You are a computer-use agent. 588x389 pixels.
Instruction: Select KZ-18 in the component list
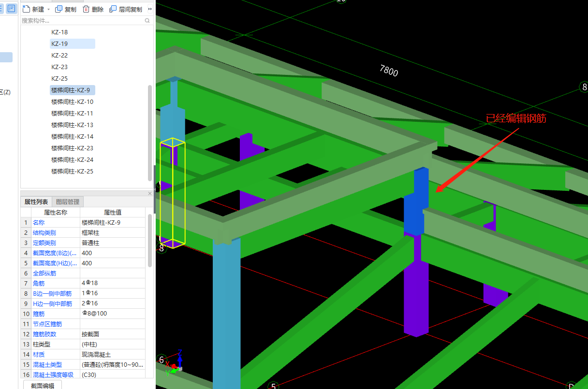click(59, 32)
